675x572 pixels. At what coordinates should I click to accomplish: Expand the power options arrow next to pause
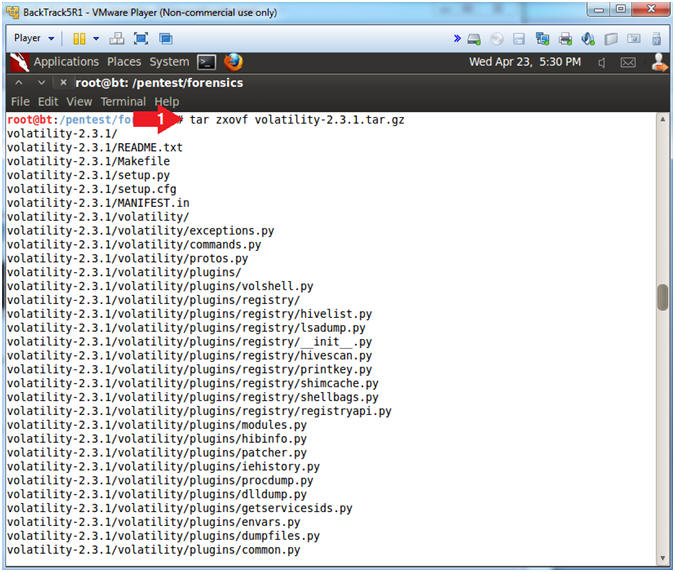coord(96,39)
